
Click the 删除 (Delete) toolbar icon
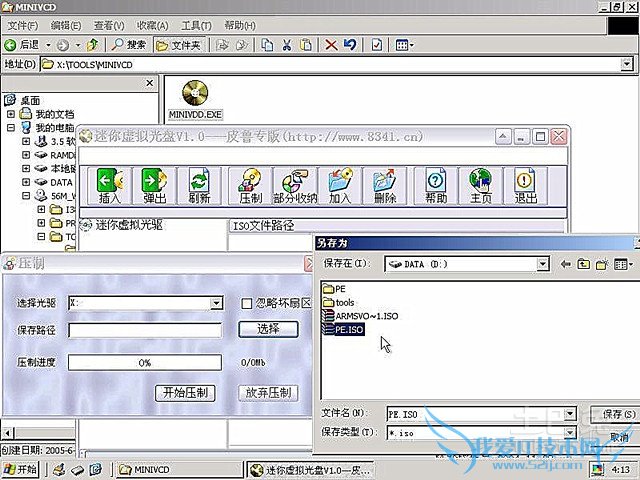coord(385,186)
